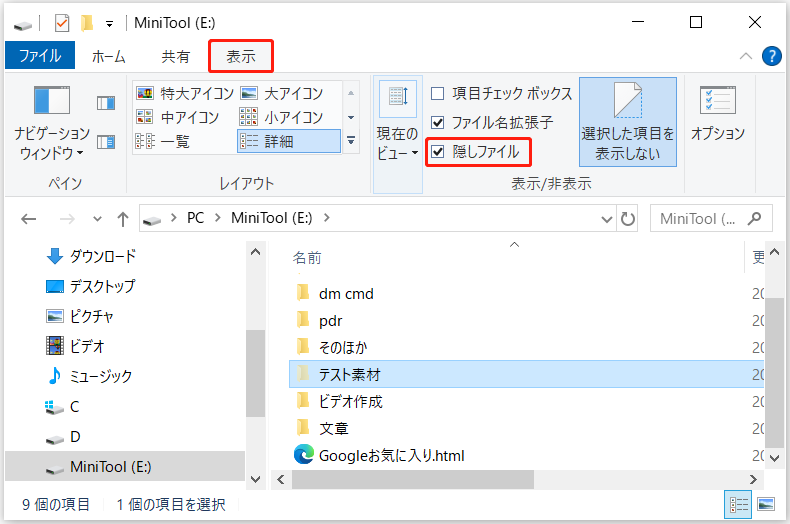Click Properties checkmark icon in title bar

click(x=61, y=23)
